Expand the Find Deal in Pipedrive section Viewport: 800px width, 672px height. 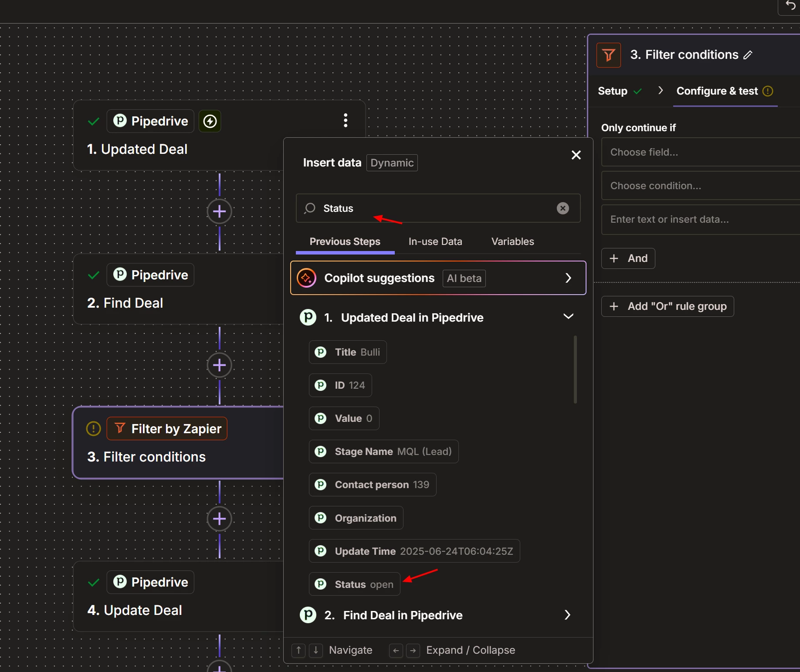pyautogui.click(x=567, y=615)
